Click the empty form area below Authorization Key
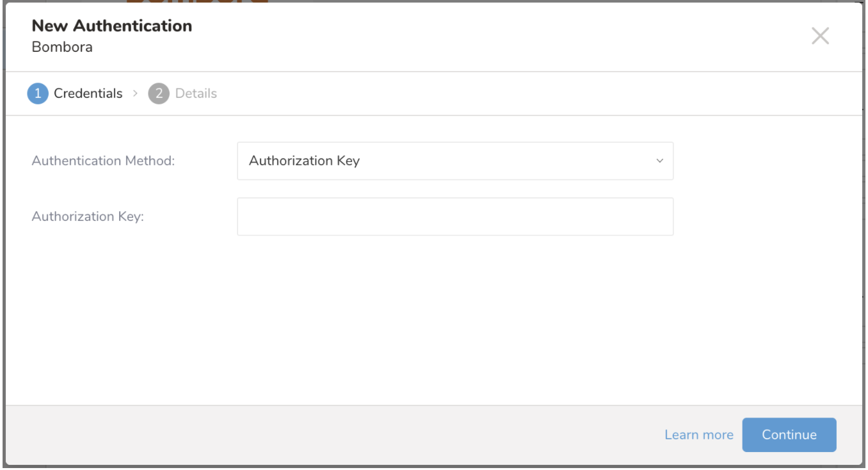Screen dimensions: 868x470 tap(433, 320)
